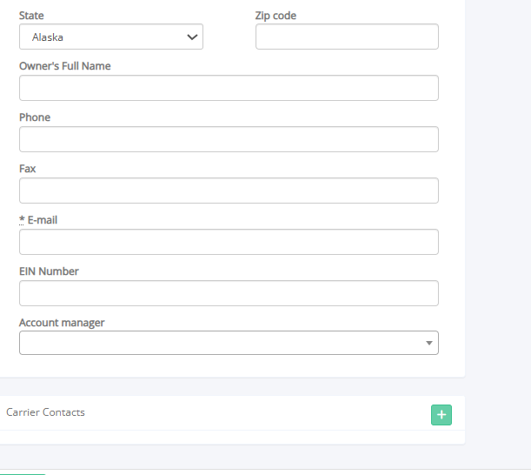This screenshot has height=475, width=531.
Task: Click the Zip code label text
Action: click(276, 16)
